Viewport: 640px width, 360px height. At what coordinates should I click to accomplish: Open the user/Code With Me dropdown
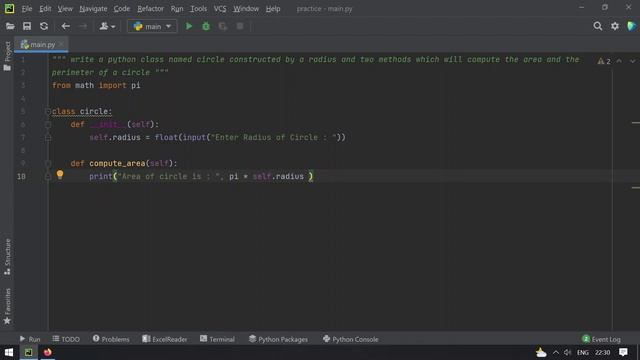click(107, 27)
